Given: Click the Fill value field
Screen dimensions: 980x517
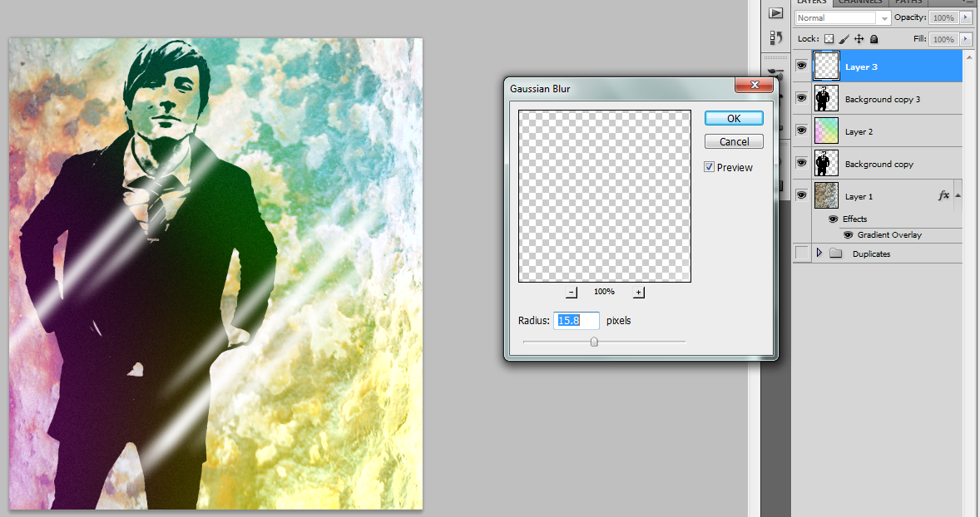Looking at the screenshot, I should (943, 39).
